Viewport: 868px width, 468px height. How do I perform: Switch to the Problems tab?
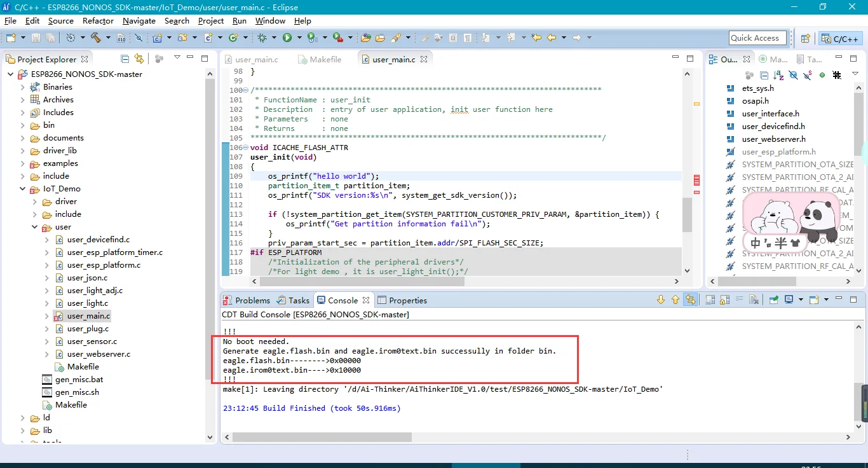252,300
